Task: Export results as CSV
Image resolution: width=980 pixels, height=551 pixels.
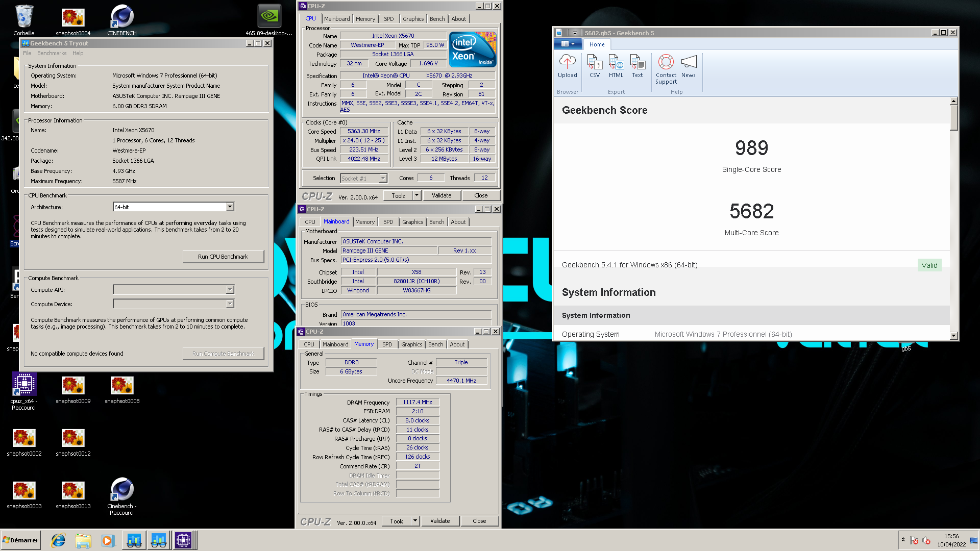Action: 595,66
